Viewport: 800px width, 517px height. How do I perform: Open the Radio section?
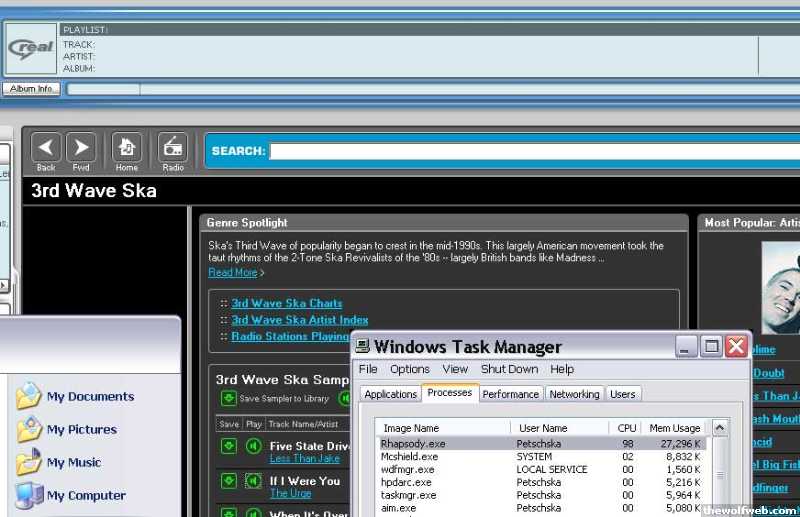[173, 148]
